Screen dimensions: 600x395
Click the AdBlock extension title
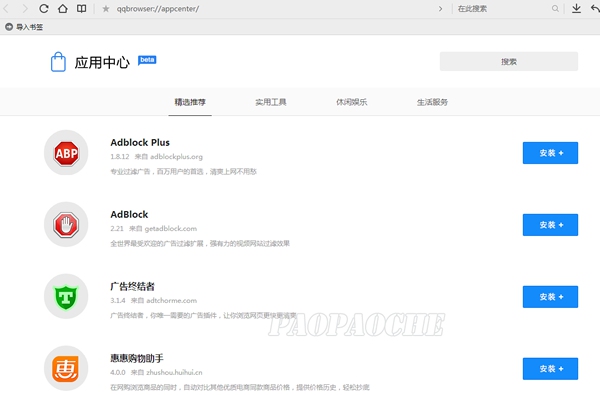[129, 214]
